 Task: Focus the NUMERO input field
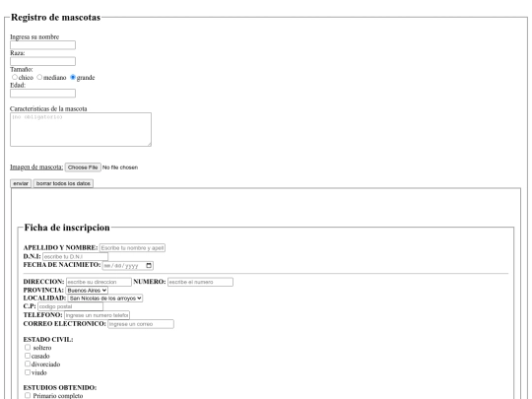coord(200,282)
